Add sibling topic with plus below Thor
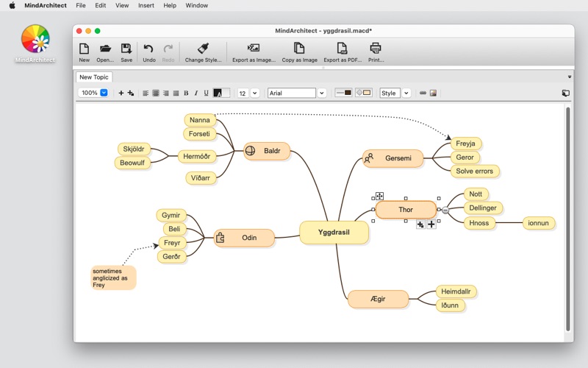 pos(431,224)
